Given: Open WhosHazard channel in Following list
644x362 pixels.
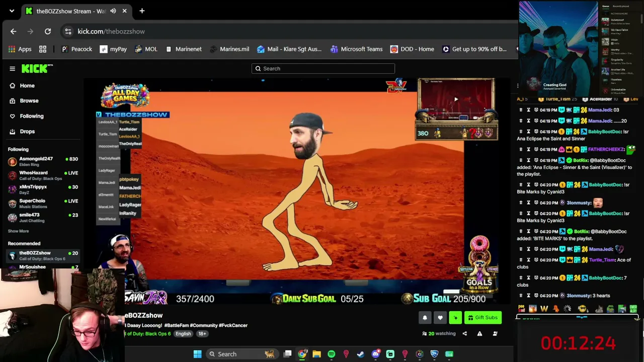Looking at the screenshot, I should (x=43, y=175).
